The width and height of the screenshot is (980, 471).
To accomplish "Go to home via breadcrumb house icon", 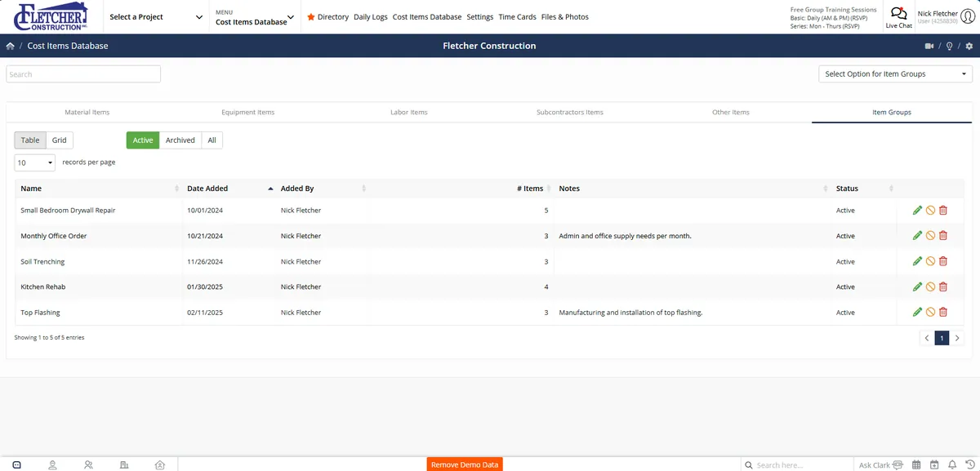I will [x=11, y=47].
